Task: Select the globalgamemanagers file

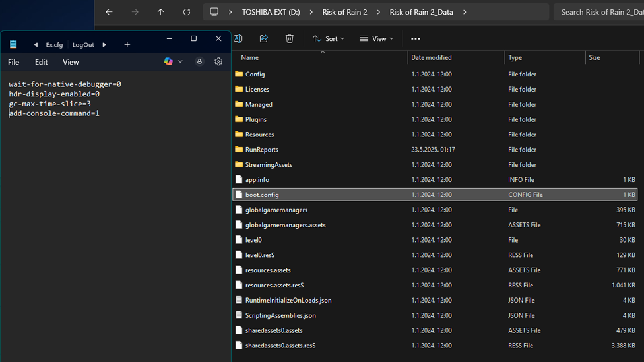Action: click(x=435, y=210)
